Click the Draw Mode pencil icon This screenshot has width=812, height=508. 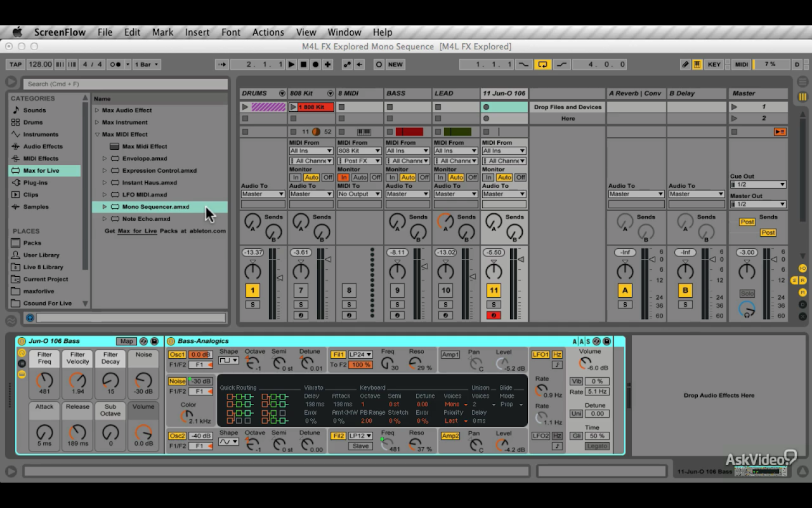[x=685, y=64]
